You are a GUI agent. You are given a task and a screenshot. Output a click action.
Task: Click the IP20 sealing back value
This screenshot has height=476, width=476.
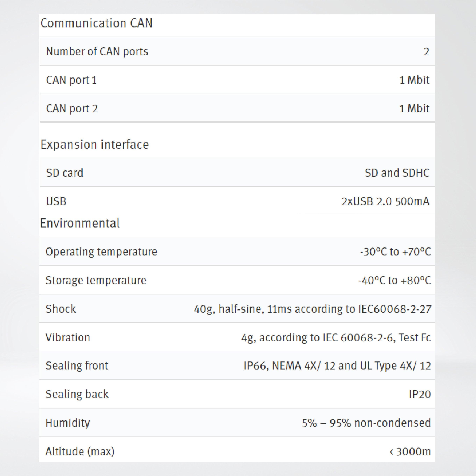click(x=420, y=394)
